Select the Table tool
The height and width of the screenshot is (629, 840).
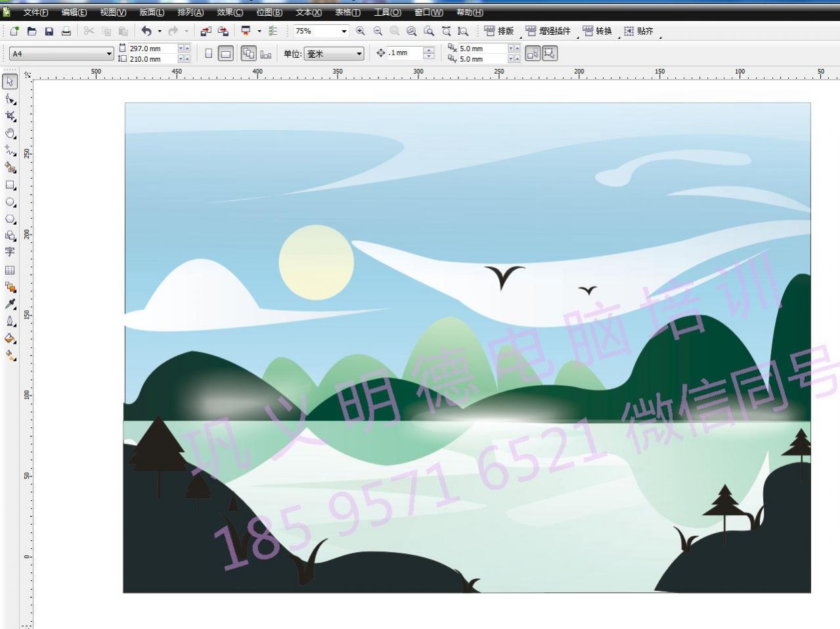(10, 270)
